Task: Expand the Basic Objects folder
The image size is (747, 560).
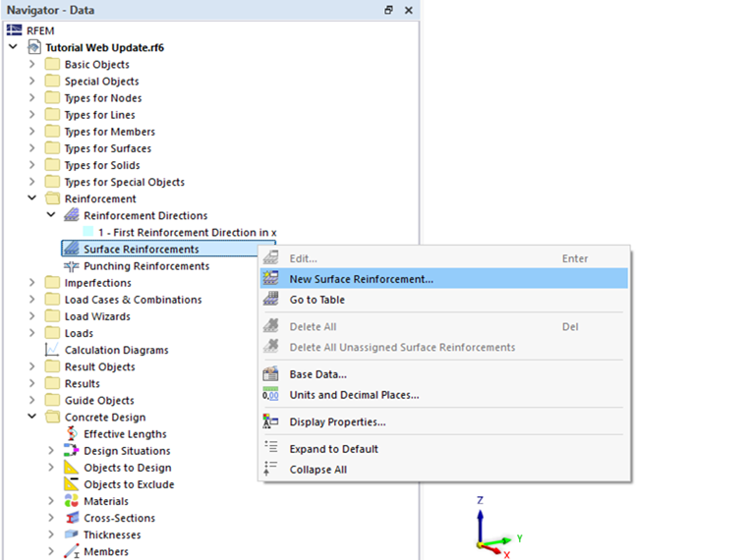Action: coord(31,64)
